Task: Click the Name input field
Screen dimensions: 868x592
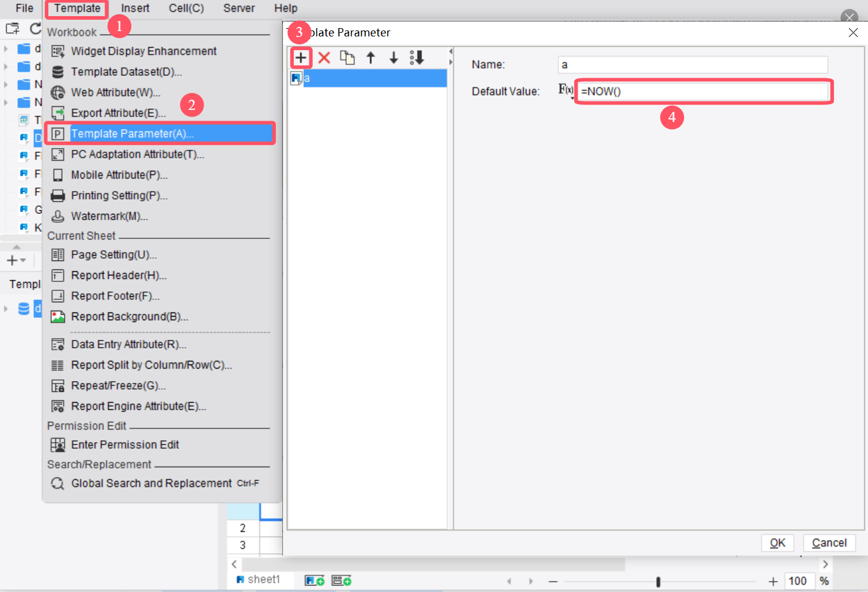Action: coord(693,65)
